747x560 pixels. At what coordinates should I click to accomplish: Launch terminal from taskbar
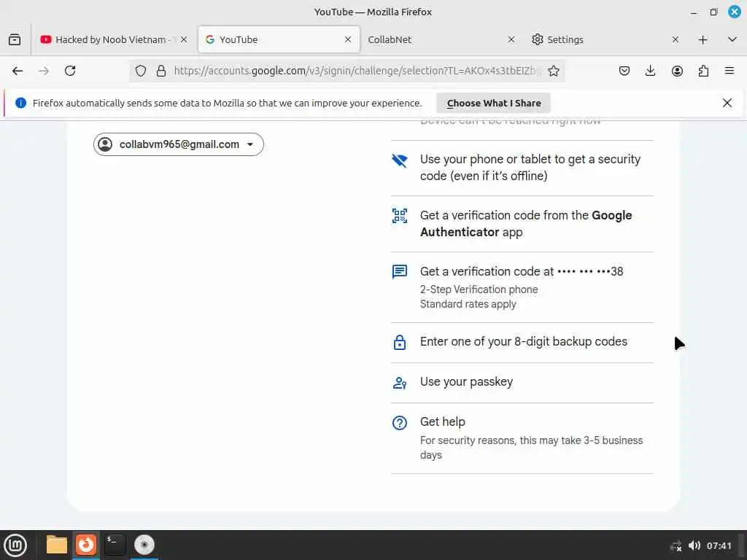point(115,545)
